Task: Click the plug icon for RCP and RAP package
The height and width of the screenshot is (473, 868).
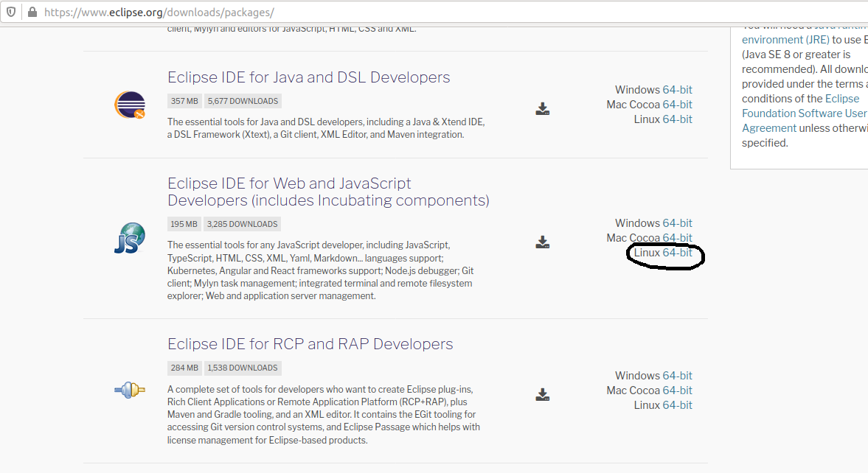Action: click(130, 390)
